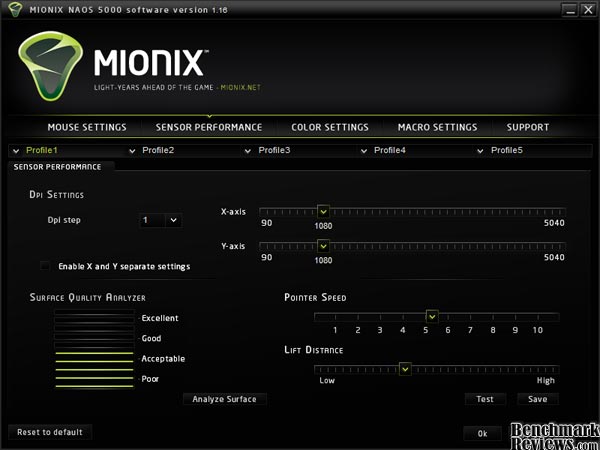Image resolution: width=600 pixels, height=450 pixels.
Task: Click the Low label of Lift Distance
Action: coord(327,380)
